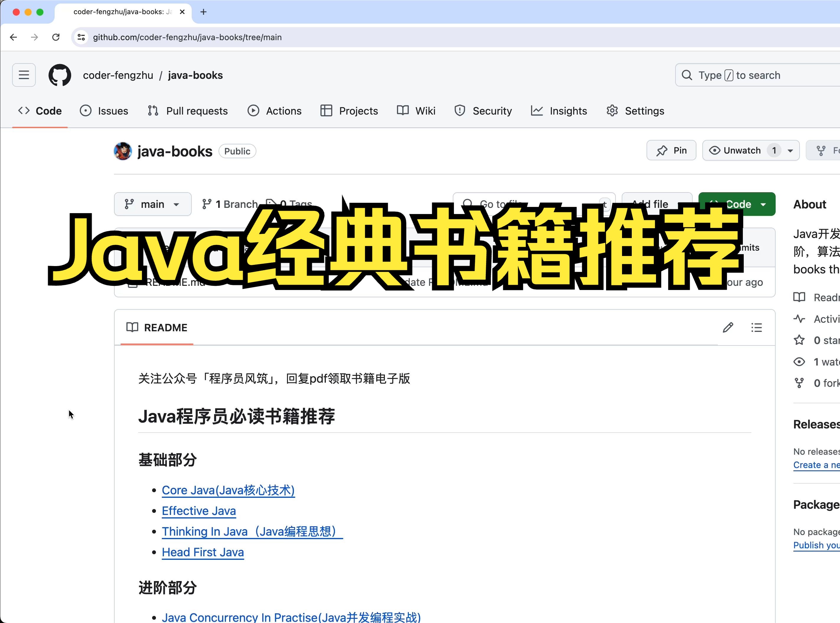The image size is (840, 623).
Task: Open Java Concurrency In Practise link
Action: point(291,617)
